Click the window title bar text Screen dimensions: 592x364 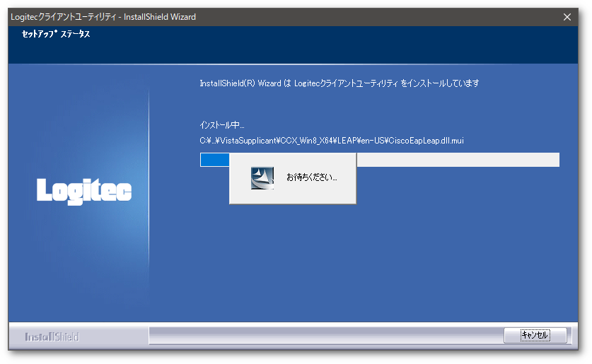tap(103, 17)
